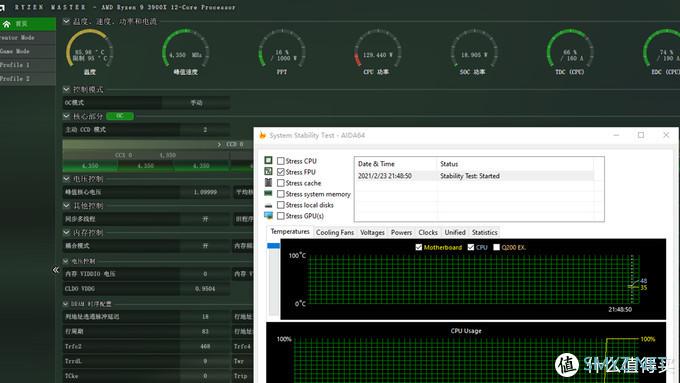Switch to the Cooling Fans tab
Viewport: 680px width, 383px height.
point(335,232)
